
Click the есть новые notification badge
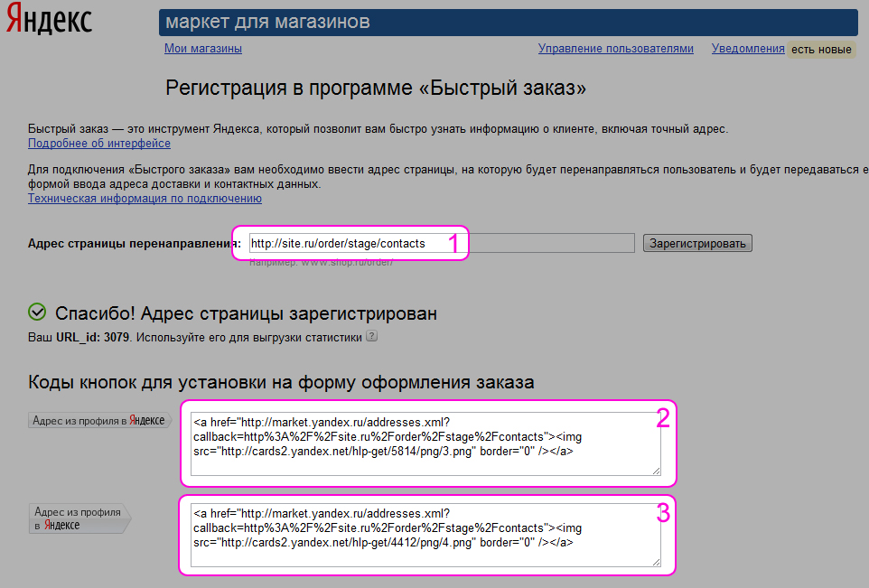821,50
